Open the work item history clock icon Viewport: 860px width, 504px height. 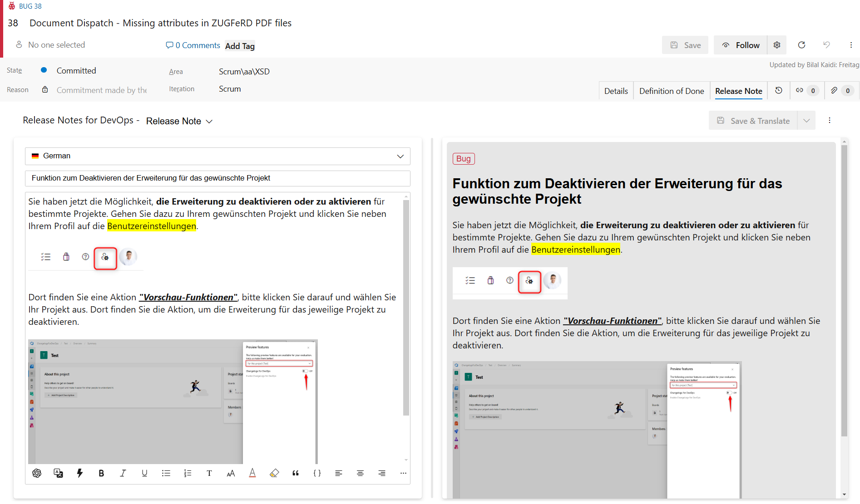point(779,90)
